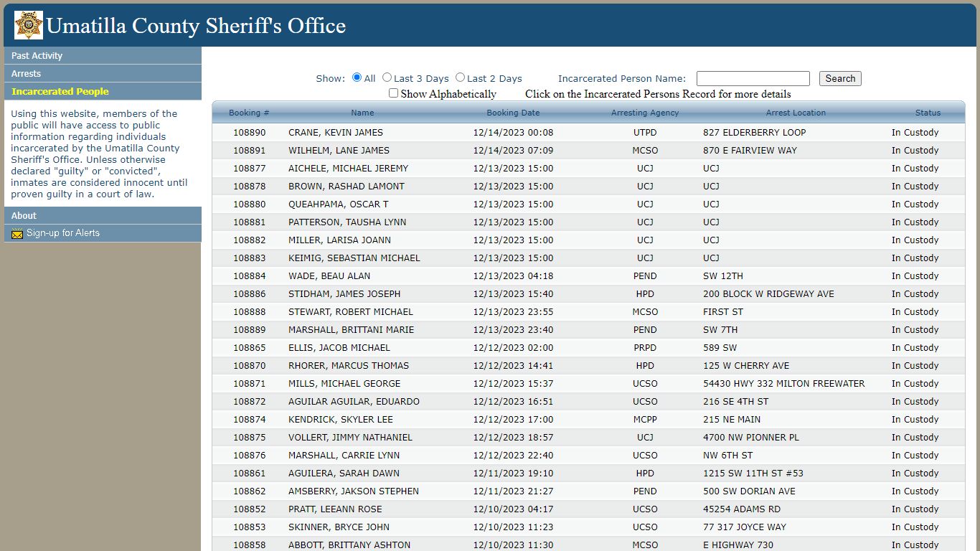Image resolution: width=980 pixels, height=551 pixels.
Task: Open the Incarcerated People menu item
Action: pos(103,91)
